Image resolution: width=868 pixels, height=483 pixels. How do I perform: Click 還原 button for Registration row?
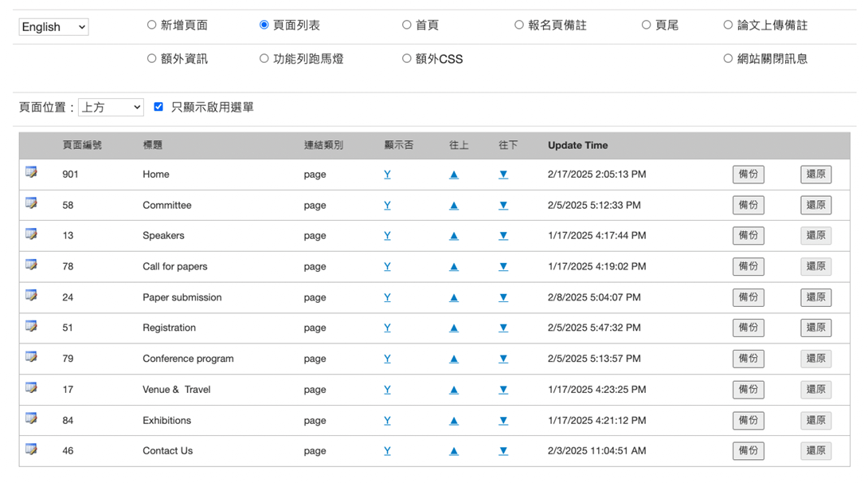(x=816, y=328)
